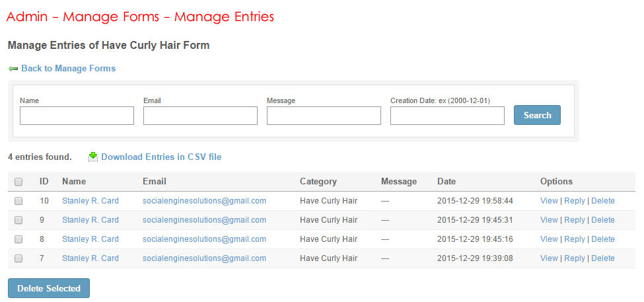
Task: Click the green CSV download icon
Action: coord(93,157)
